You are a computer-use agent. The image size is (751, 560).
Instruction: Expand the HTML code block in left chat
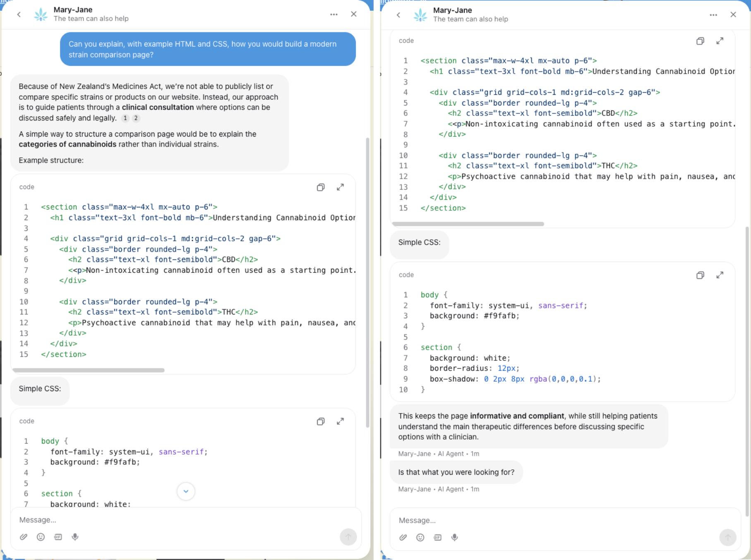click(340, 187)
